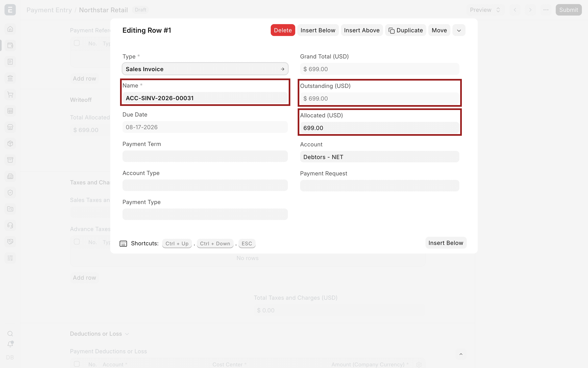
Task: Open the shield check sidebar icon
Action: (x=10, y=193)
